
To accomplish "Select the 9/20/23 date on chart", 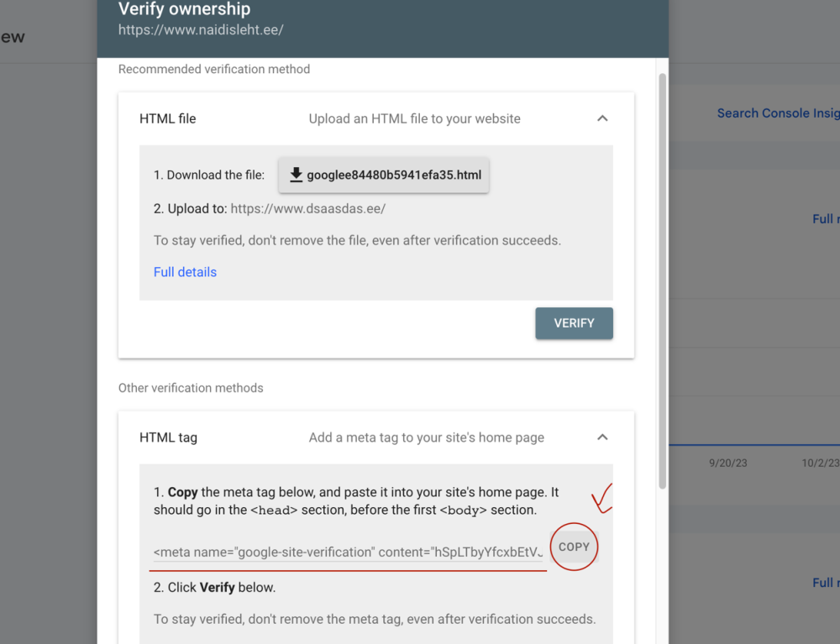I will (729, 463).
